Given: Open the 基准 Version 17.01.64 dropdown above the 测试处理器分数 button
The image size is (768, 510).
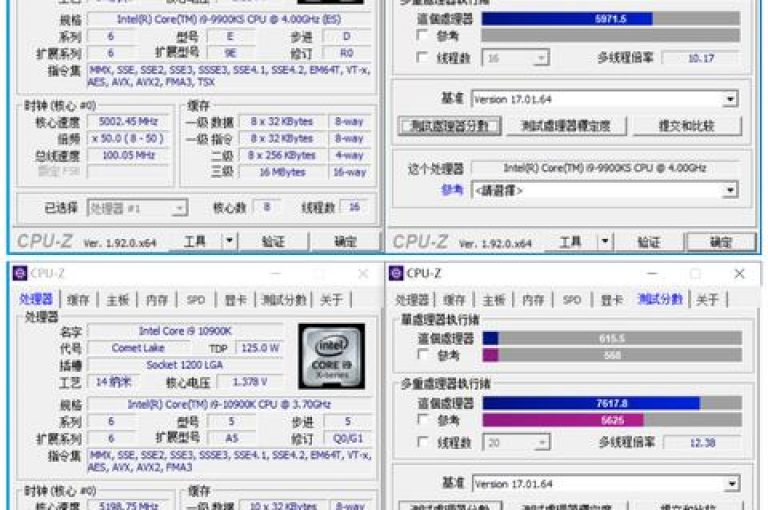Looking at the screenshot, I should coord(604,99).
